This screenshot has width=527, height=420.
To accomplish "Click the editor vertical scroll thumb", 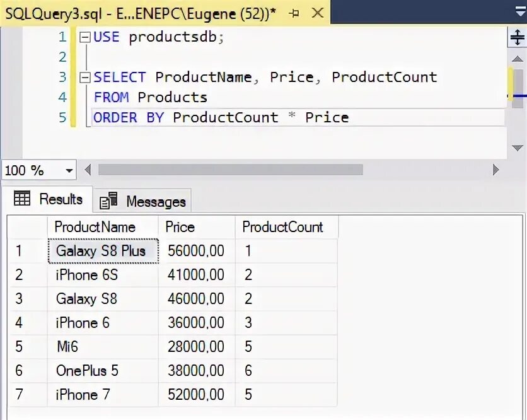I will (x=518, y=88).
